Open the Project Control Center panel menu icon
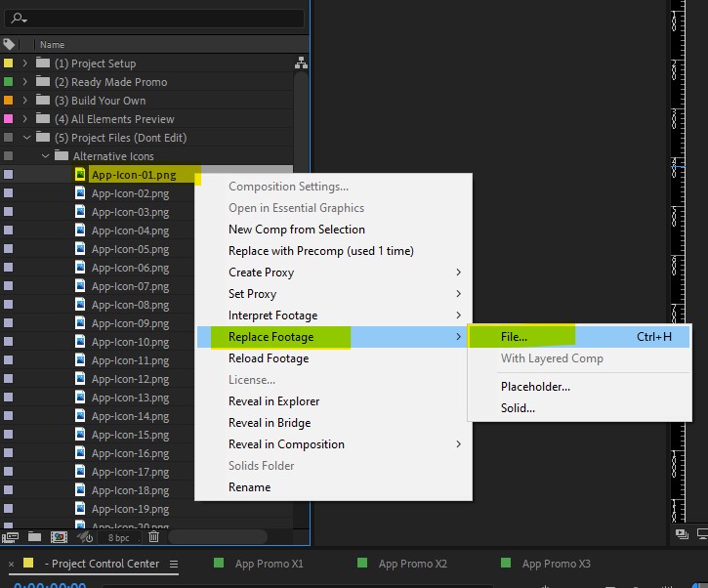708x588 pixels. tap(173, 564)
